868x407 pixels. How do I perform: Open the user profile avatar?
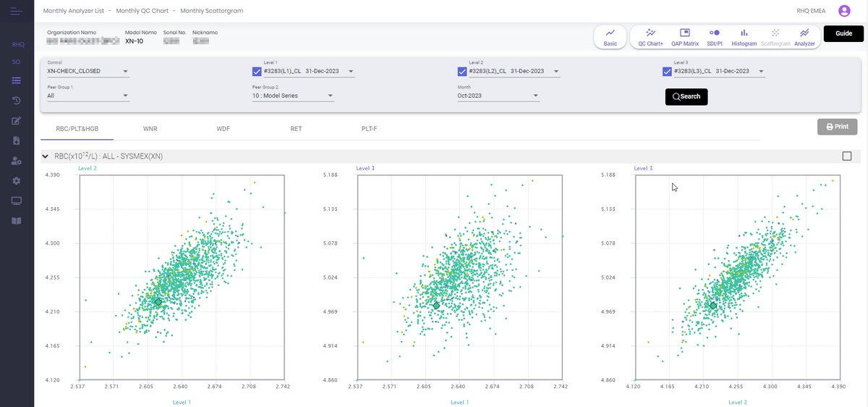click(x=843, y=11)
